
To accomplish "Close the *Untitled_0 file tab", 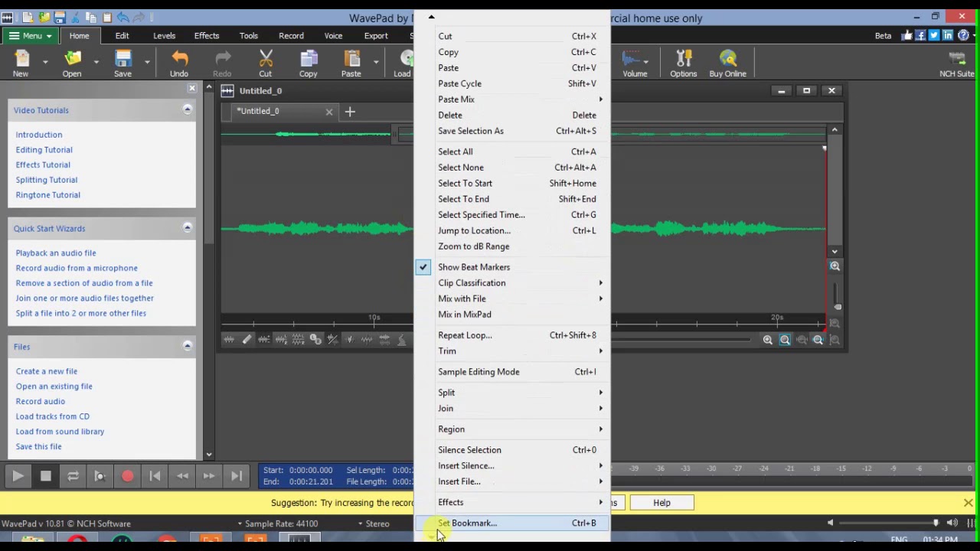I will [329, 112].
